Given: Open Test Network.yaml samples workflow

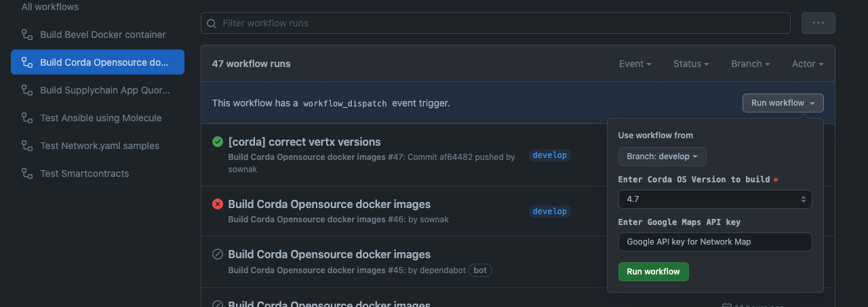Looking at the screenshot, I should pos(98,146).
